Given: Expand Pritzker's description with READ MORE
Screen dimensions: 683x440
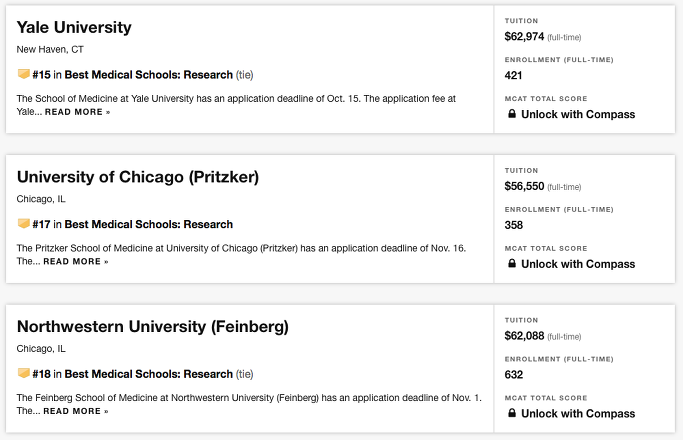Looking at the screenshot, I should tap(76, 261).
